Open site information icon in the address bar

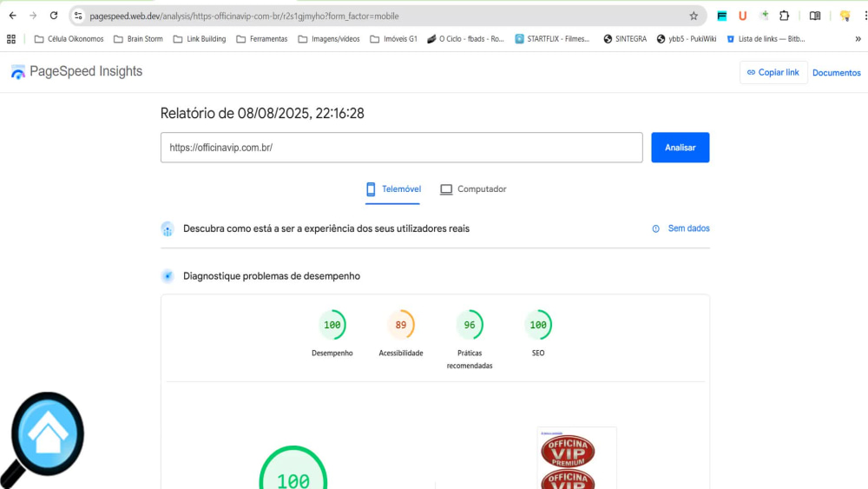[78, 16]
